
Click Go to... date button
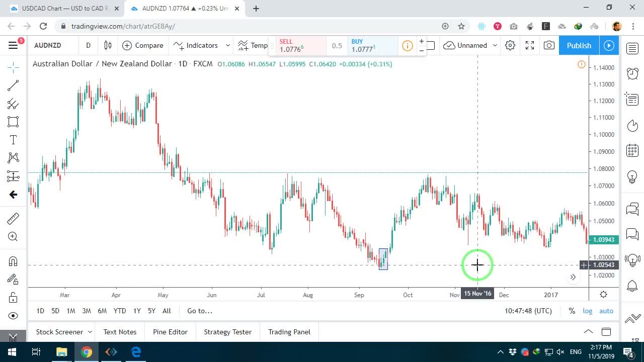tap(200, 311)
